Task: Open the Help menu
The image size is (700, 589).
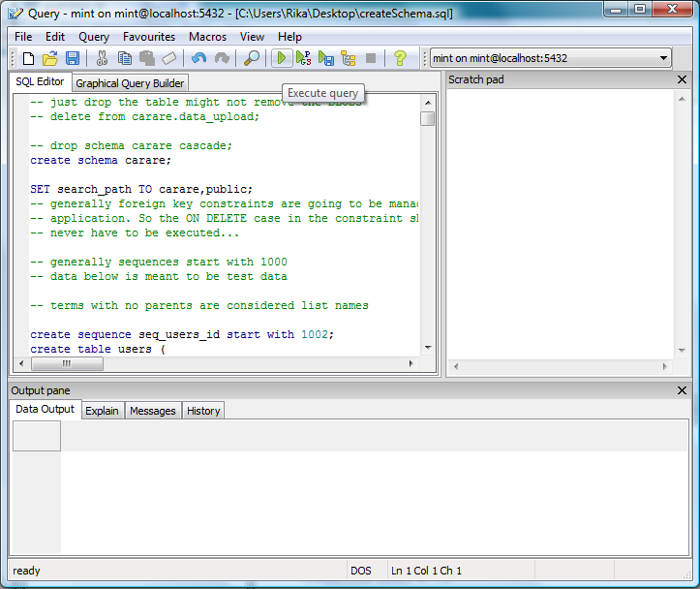Action: pos(289,37)
